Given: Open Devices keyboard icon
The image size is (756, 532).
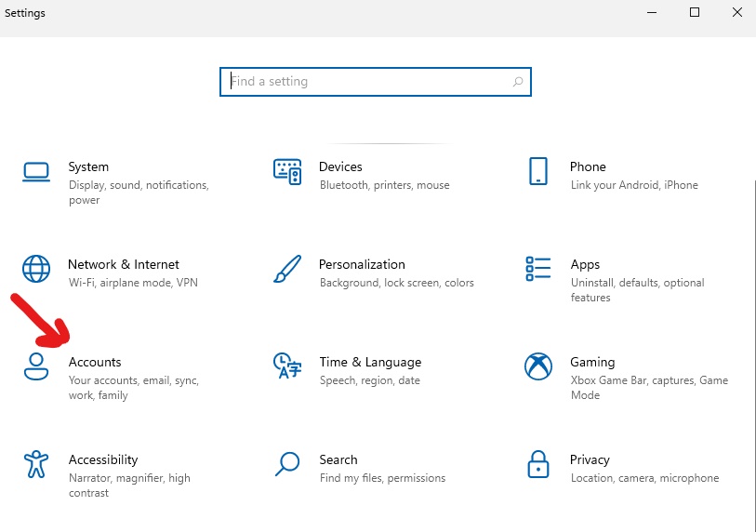Looking at the screenshot, I should click(287, 171).
